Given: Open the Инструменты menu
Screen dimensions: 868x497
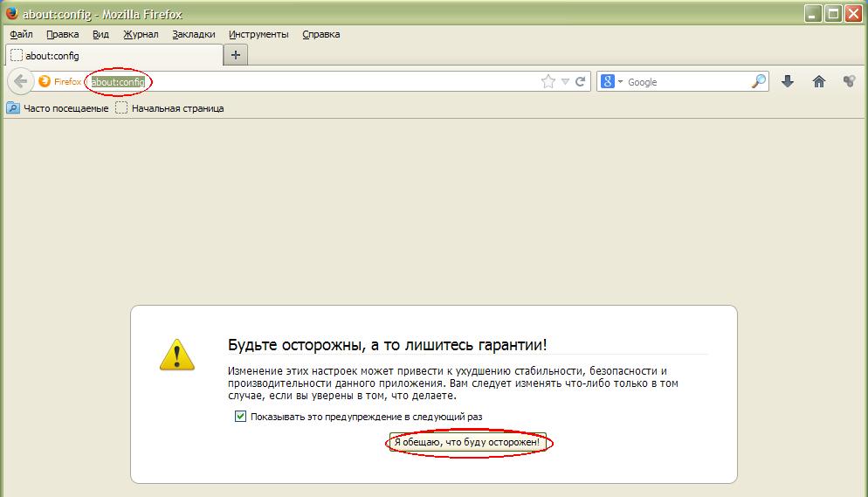Looking at the screenshot, I should coord(258,34).
